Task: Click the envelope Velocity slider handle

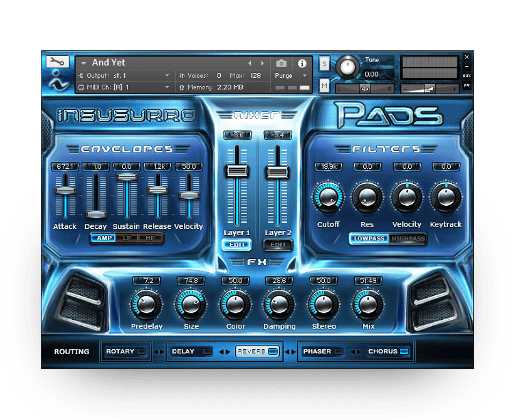Action: pos(189,195)
